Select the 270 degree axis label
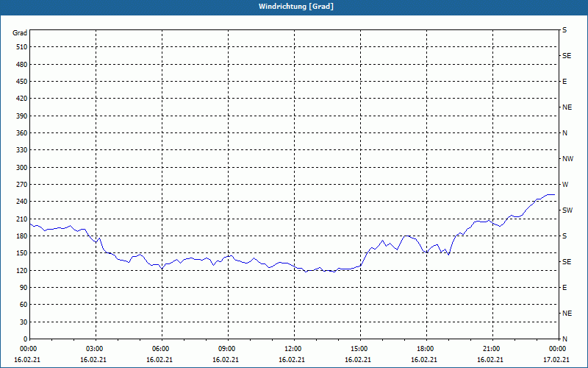Viewport: 588px width, 368px height. click(x=22, y=185)
